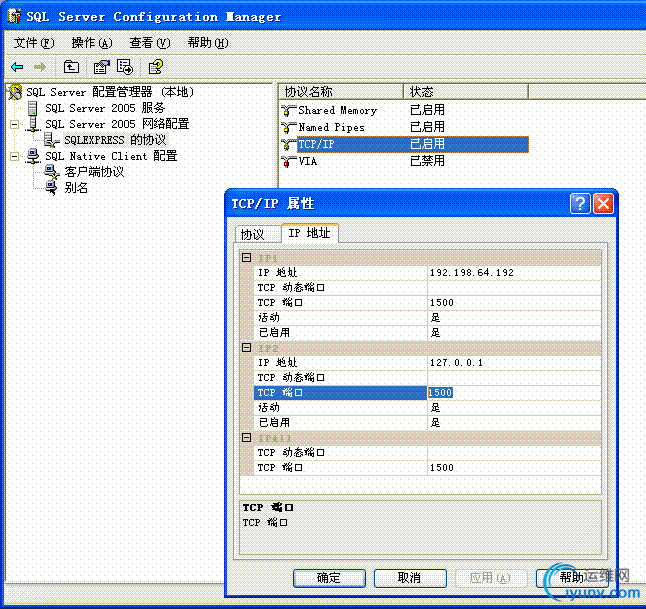Open the 文件(F) menu

pyautogui.click(x=34, y=42)
